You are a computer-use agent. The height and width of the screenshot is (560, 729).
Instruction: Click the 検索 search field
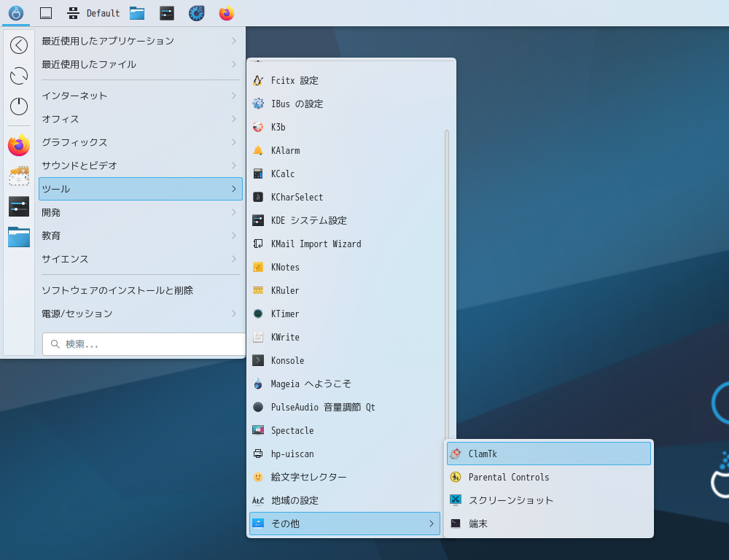144,344
